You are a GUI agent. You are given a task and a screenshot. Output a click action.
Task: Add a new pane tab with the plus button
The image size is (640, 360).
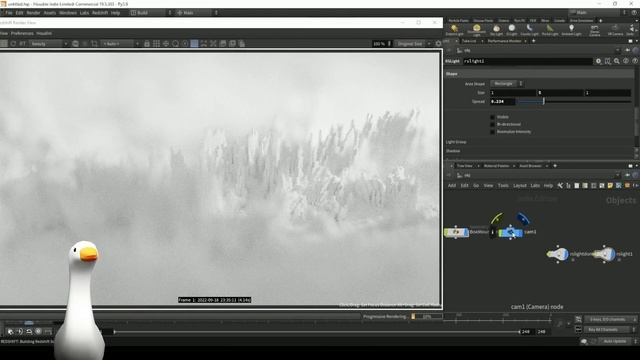coord(533,41)
